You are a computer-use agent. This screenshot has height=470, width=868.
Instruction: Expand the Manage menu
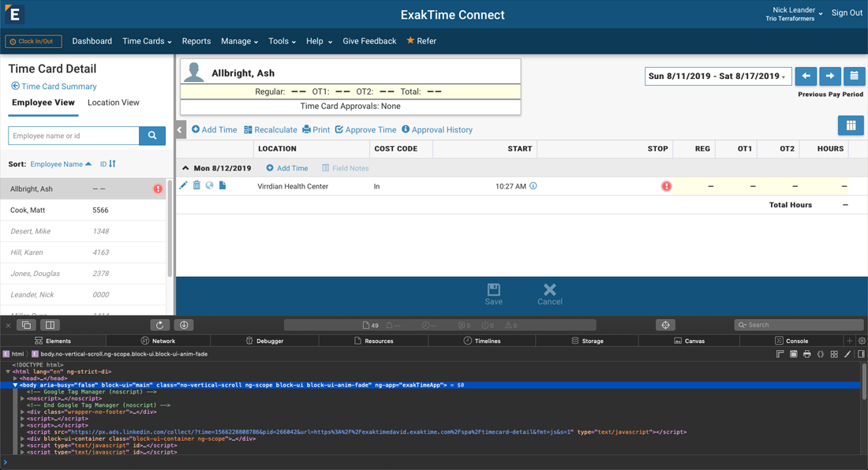239,41
